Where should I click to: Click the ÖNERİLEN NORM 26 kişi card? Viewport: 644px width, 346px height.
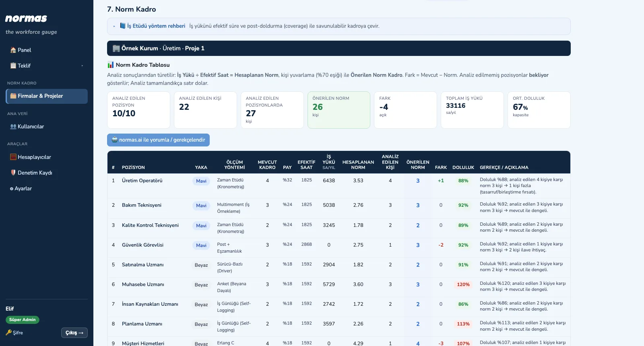pyautogui.click(x=339, y=110)
